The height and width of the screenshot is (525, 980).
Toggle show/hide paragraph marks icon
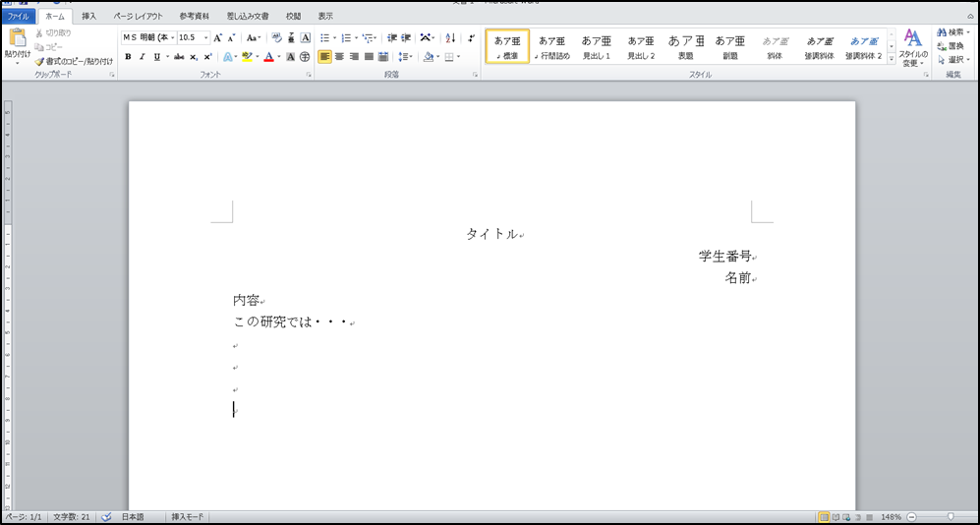point(472,38)
